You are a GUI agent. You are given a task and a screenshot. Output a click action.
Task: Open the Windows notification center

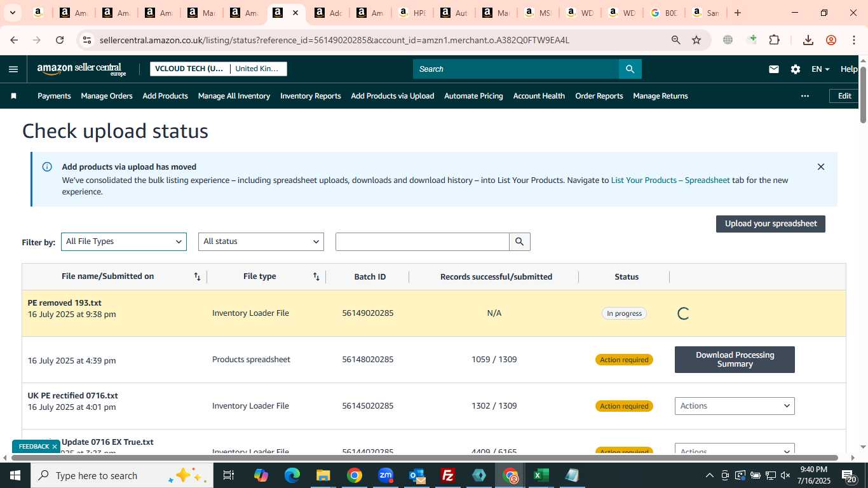click(850, 475)
